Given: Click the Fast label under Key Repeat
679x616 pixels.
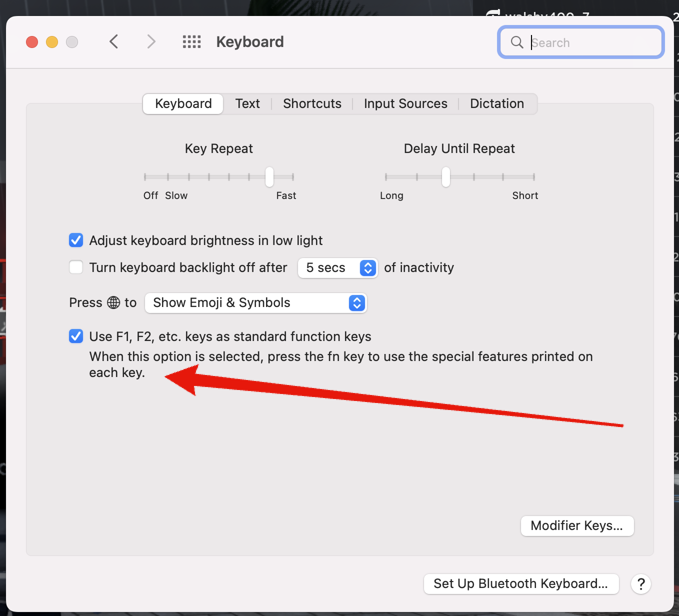Looking at the screenshot, I should pos(286,195).
